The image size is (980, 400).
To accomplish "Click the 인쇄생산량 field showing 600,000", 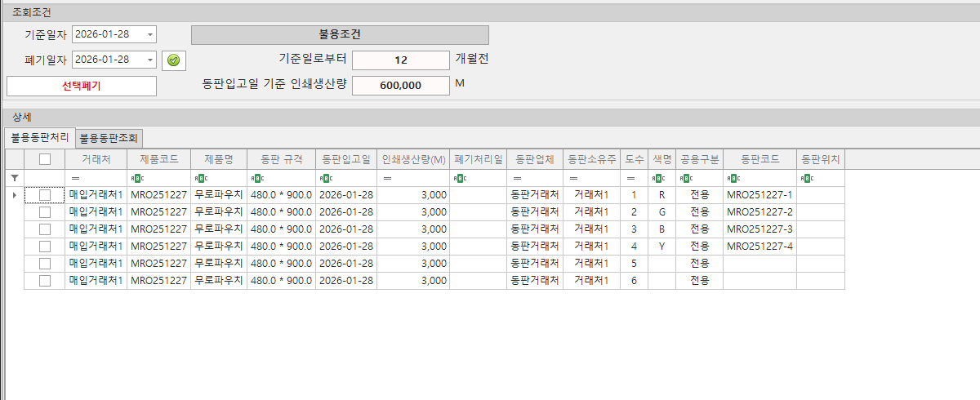I will click(400, 86).
